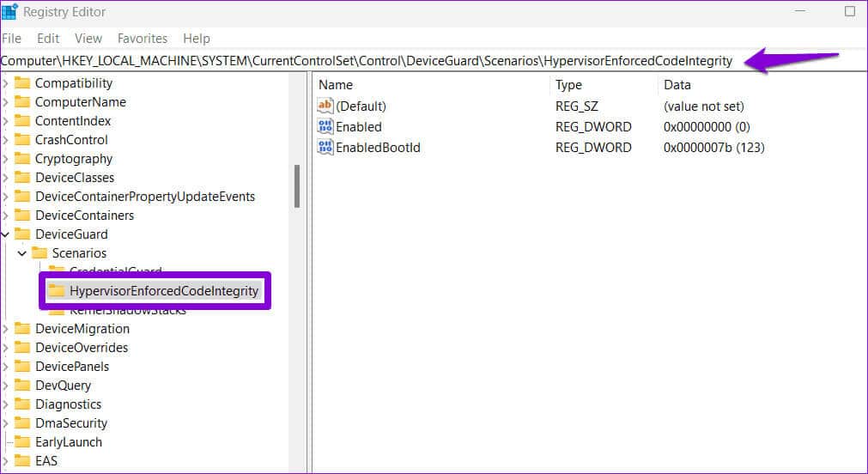Select the Diagnostics folder icon

[x=22, y=404]
